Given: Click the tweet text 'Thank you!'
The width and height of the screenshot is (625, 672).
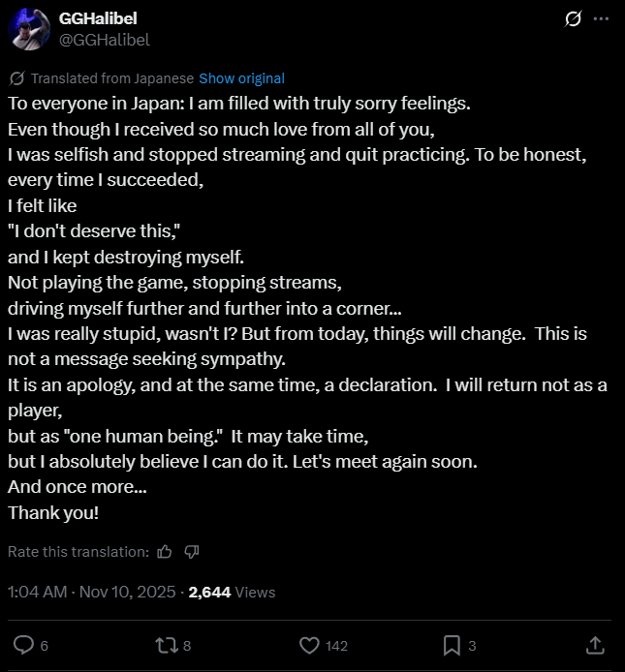Looking at the screenshot, I should coord(52,513).
